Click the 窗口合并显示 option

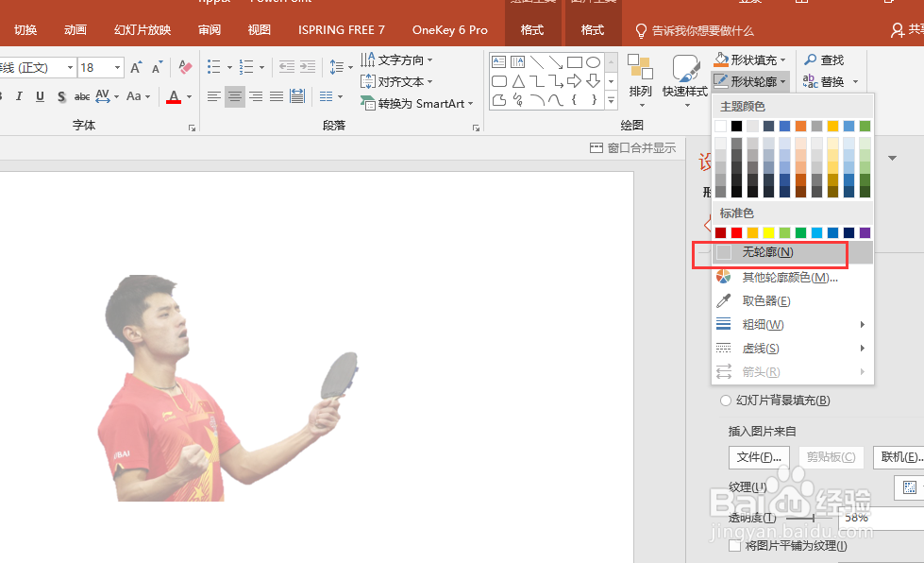click(x=632, y=148)
